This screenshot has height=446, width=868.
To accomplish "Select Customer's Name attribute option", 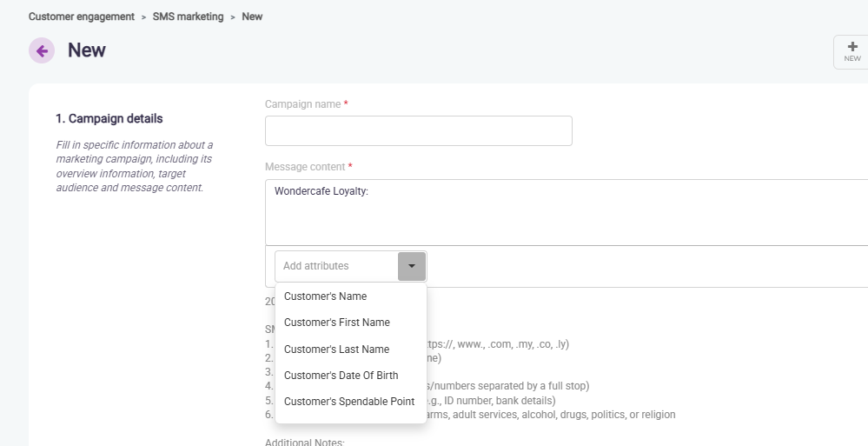I will [325, 296].
